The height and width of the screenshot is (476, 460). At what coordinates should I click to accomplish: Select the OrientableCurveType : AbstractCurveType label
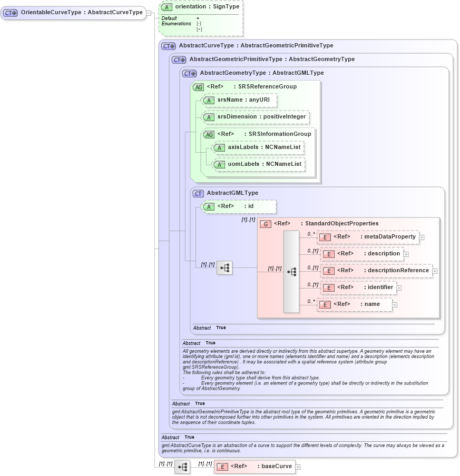click(82, 13)
